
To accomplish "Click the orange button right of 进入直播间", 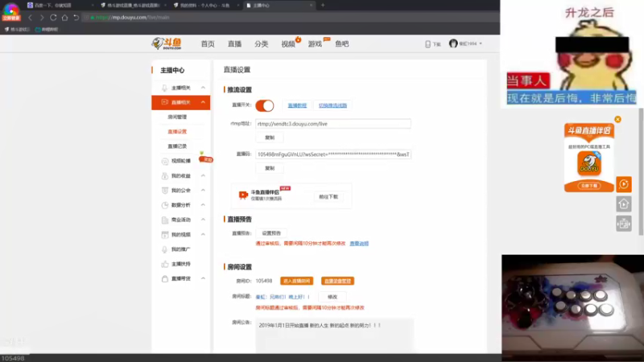I will coord(337,281).
